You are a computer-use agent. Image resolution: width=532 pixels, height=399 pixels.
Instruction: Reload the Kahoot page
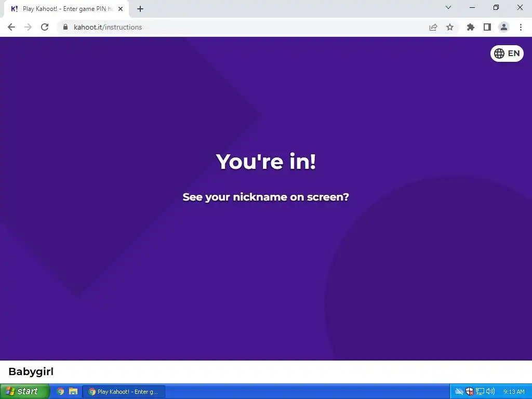tap(45, 27)
